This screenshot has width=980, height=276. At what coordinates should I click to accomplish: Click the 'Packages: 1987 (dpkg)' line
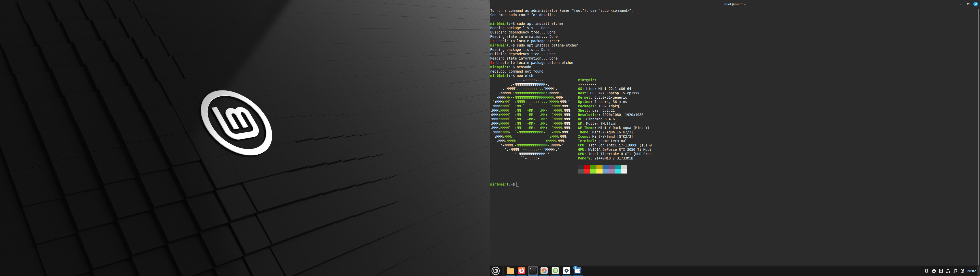pos(599,106)
